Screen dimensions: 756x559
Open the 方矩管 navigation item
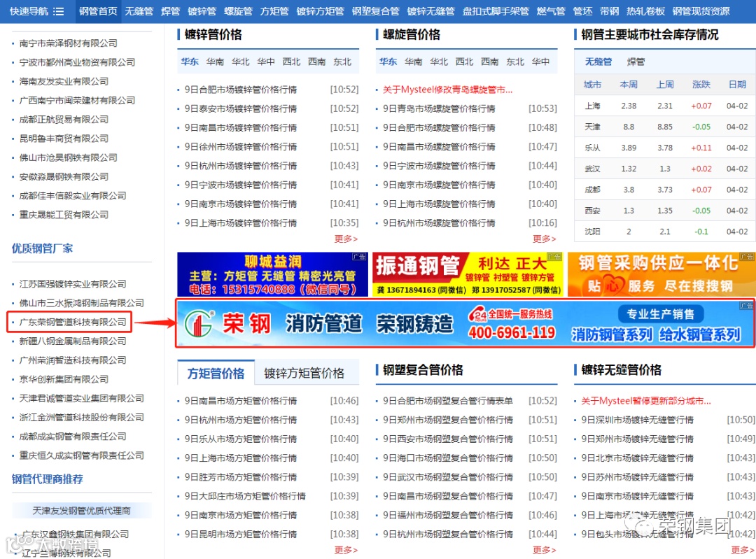click(274, 11)
